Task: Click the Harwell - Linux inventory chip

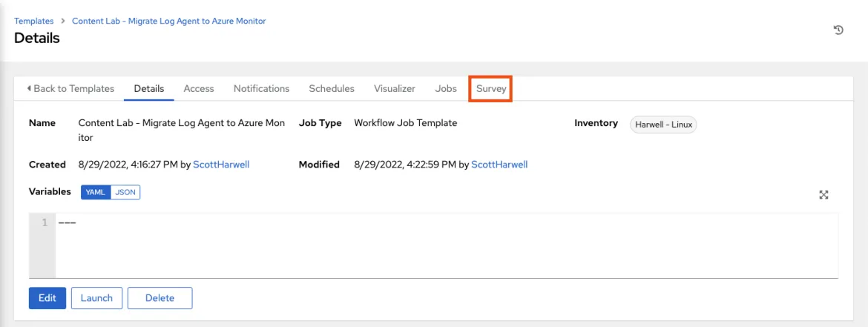Action: pyautogui.click(x=664, y=125)
